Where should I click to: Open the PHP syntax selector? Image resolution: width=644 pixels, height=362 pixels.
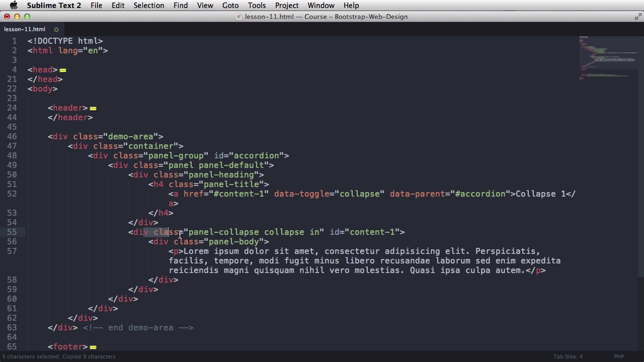[x=618, y=356]
